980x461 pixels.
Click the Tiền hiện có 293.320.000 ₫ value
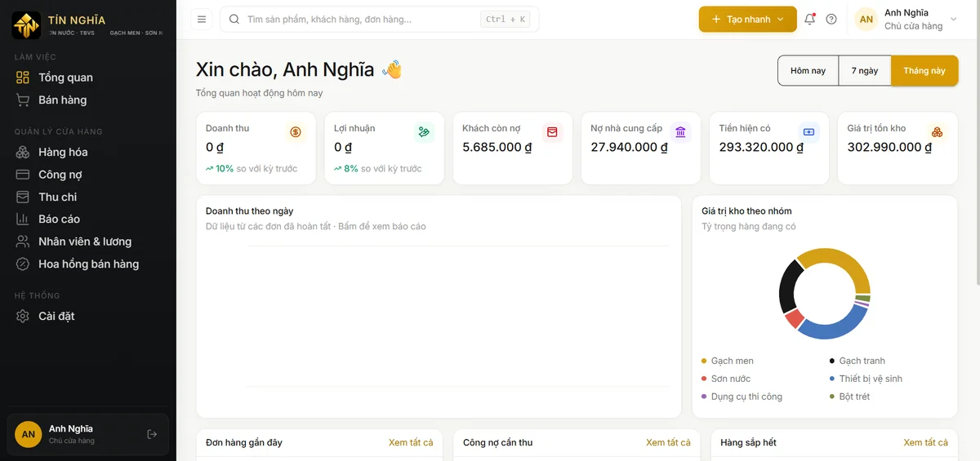pyautogui.click(x=761, y=148)
